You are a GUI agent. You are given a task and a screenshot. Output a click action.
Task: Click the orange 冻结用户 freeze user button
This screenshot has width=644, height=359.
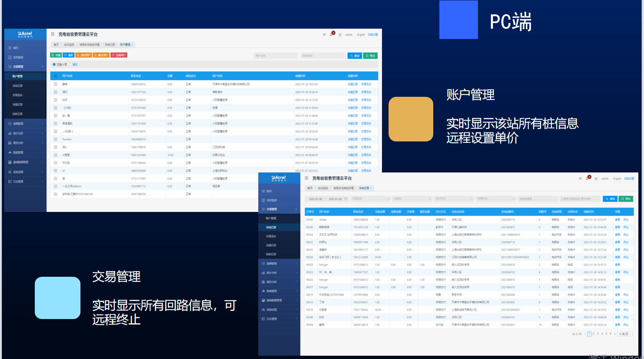84,55
